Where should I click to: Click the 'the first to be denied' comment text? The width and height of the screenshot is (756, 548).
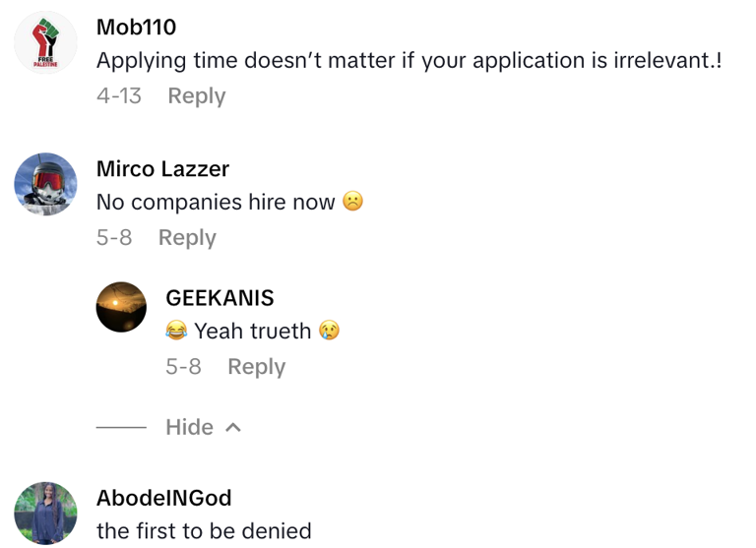pos(204,531)
